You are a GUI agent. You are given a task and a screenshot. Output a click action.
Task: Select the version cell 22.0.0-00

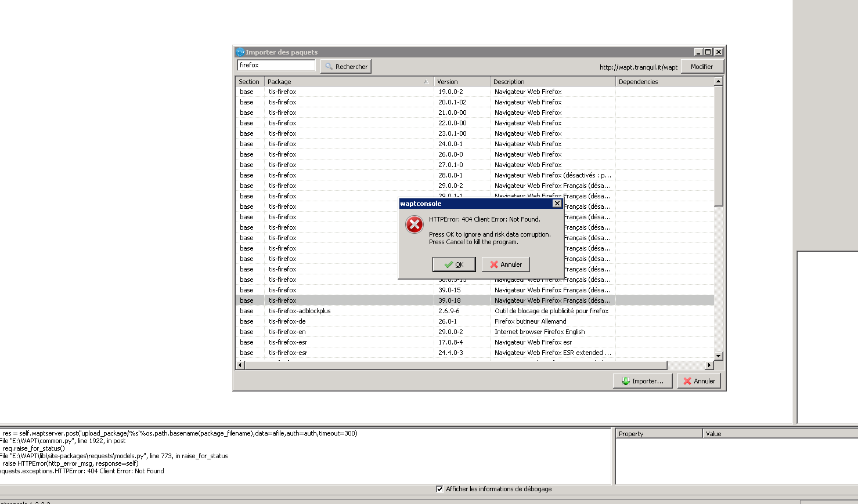point(452,123)
